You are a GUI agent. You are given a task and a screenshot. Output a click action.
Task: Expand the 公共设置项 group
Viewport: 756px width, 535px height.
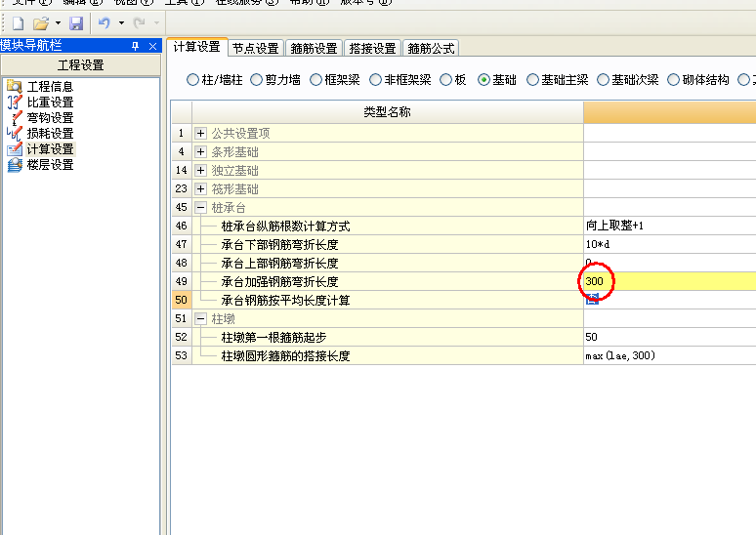tap(200, 133)
